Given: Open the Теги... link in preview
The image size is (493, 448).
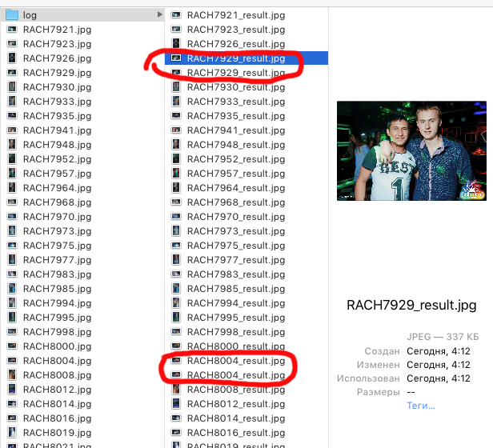Looking at the screenshot, I should point(421,406).
